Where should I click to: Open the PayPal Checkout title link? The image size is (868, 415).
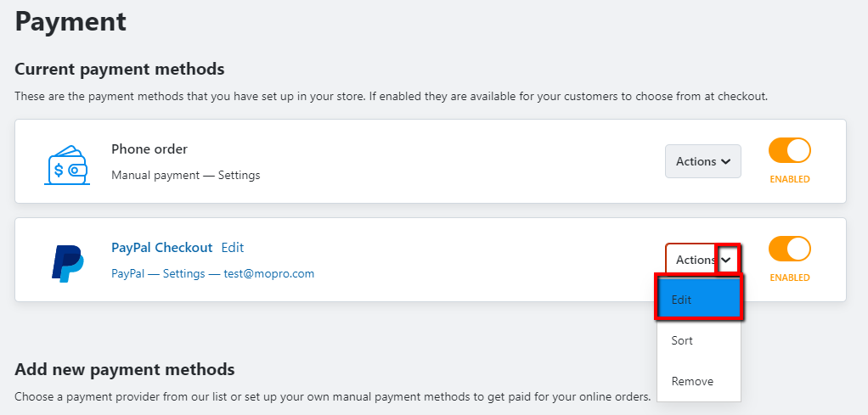pos(161,247)
